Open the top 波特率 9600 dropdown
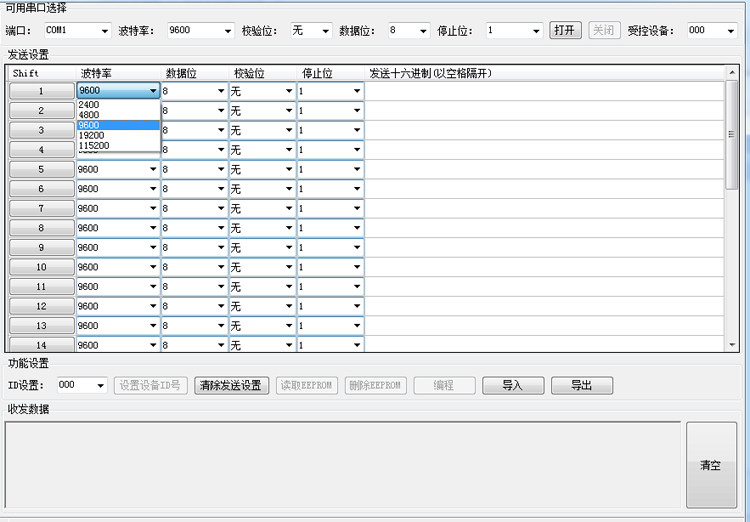The width and height of the screenshot is (750, 522). 201,31
